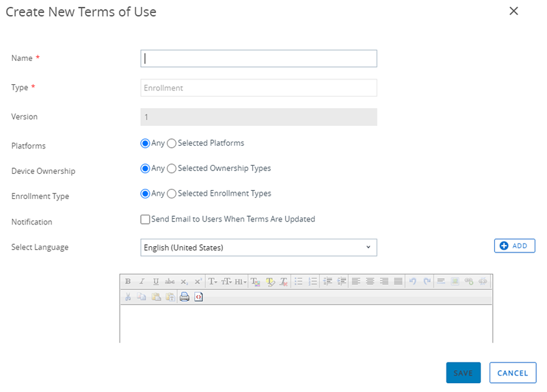Paste as plain text

170,297
